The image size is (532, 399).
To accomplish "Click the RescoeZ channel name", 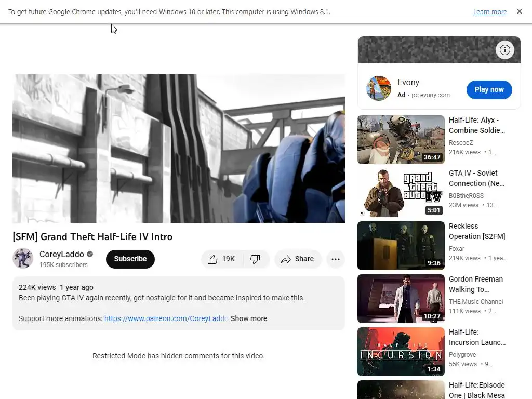I will [461, 143].
